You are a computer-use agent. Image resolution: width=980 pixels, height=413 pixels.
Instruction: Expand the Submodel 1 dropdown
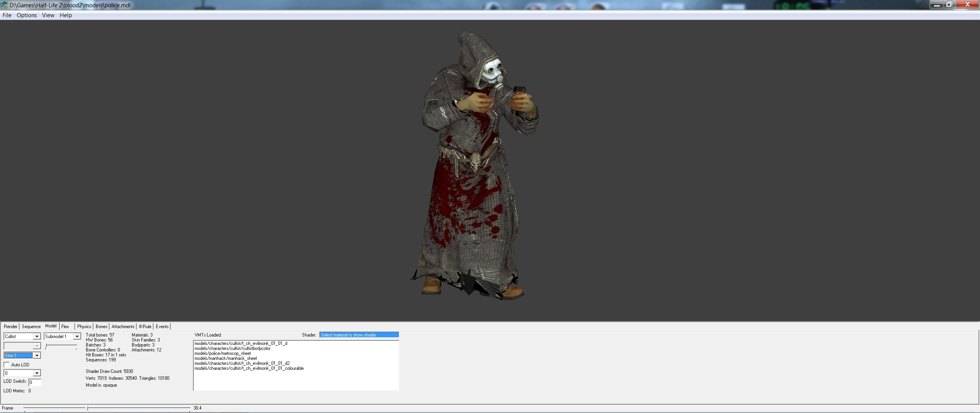[x=77, y=337]
